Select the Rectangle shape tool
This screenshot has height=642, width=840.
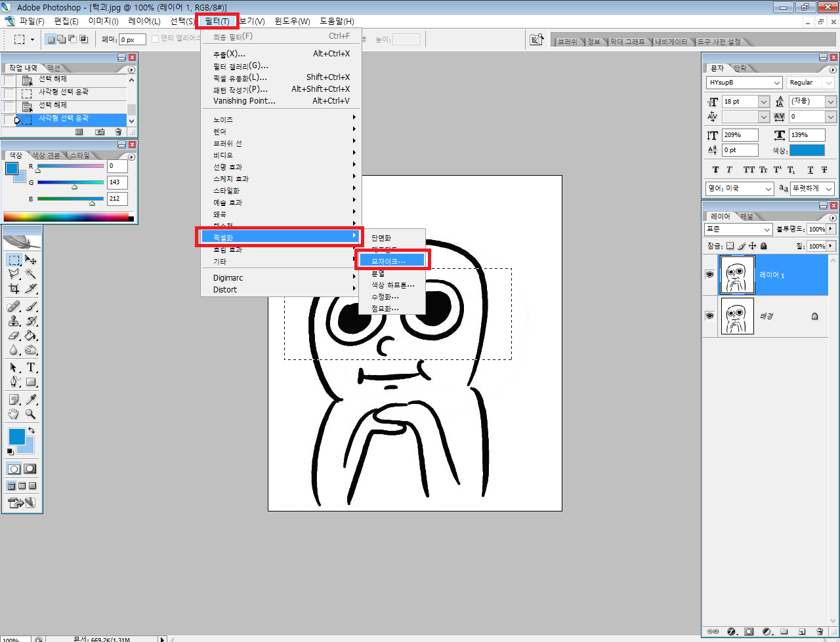click(30, 382)
